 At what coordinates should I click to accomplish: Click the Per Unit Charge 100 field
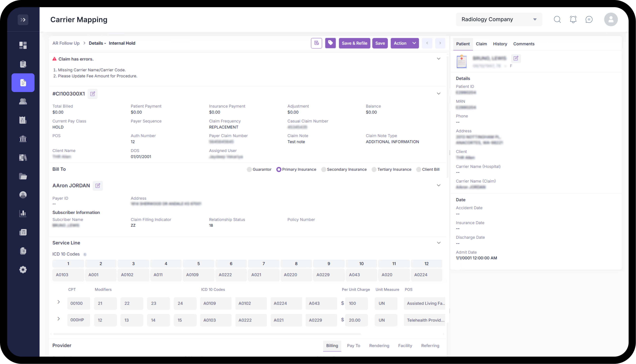coord(356,303)
